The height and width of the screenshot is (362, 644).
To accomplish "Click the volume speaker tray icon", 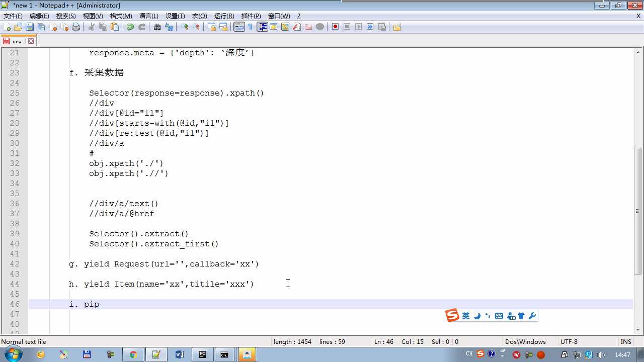I will pos(601,355).
